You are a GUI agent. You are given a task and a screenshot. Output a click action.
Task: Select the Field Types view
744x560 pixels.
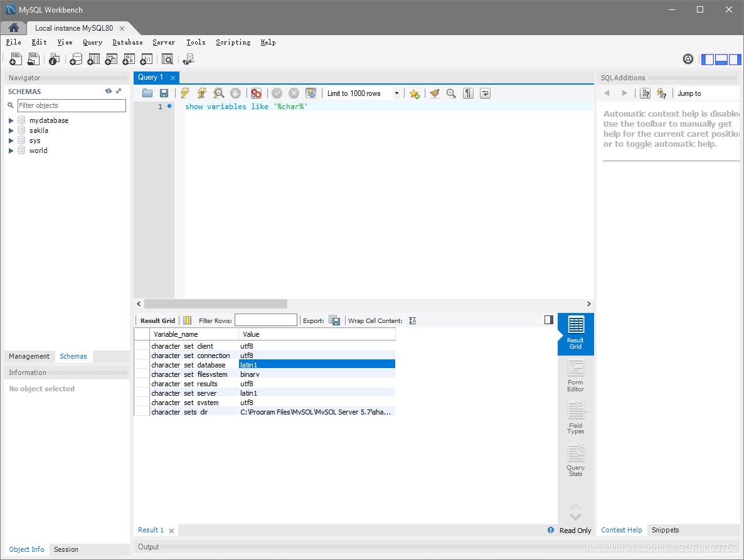point(575,418)
